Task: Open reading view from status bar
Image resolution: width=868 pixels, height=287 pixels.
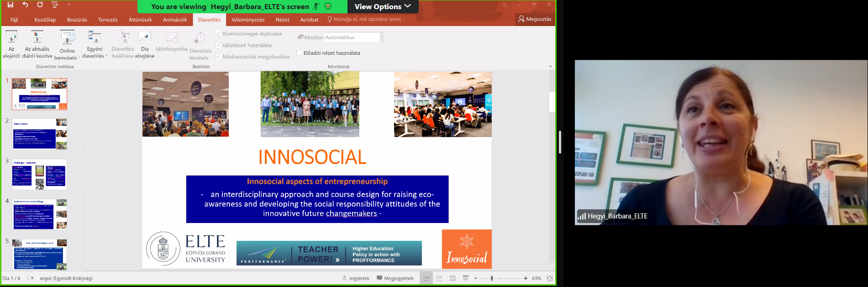Action: point(452,278)
